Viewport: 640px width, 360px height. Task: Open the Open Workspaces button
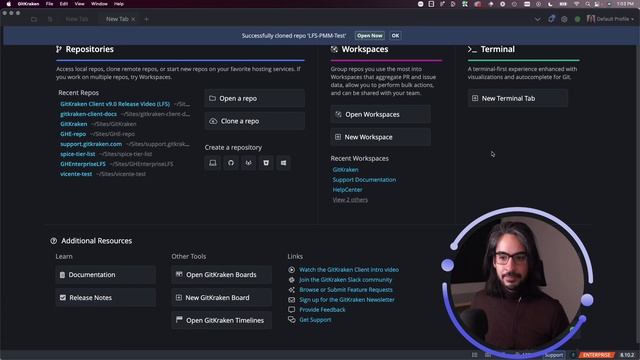coord(380,114)
